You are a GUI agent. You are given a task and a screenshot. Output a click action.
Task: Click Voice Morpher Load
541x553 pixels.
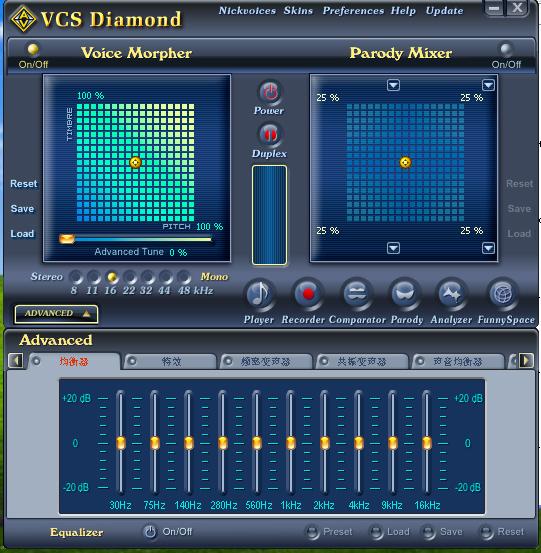[22, 234]
